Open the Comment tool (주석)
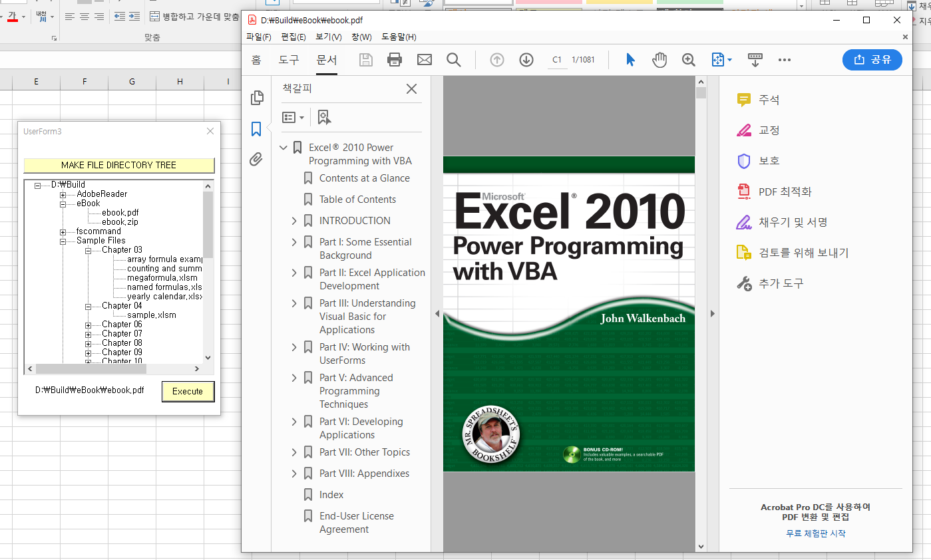 (758, 100)
